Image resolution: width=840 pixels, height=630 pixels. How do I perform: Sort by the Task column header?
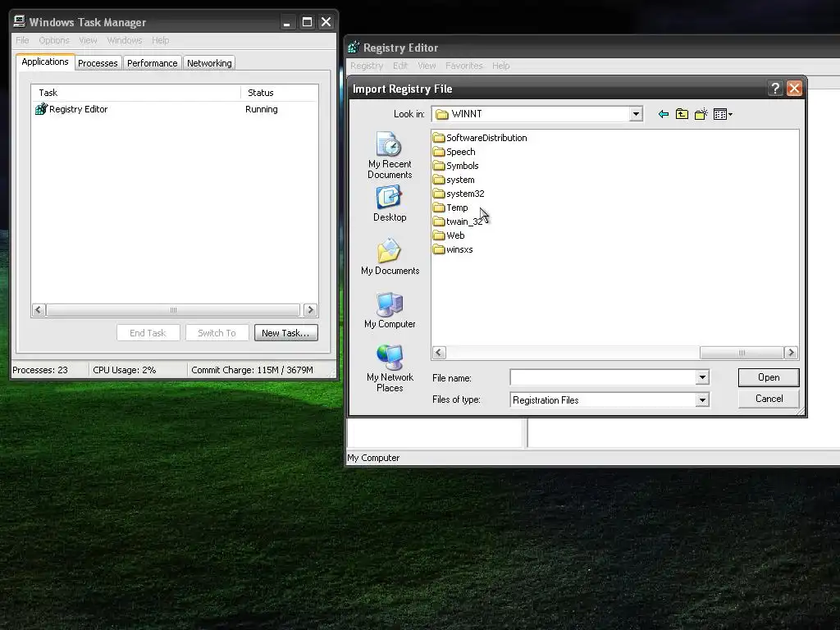[x=136, y=93]
